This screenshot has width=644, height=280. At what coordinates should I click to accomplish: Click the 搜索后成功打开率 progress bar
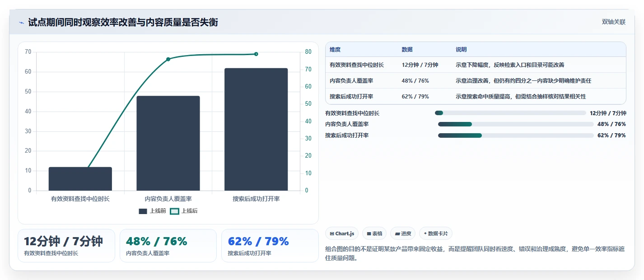pyautogui.click(x=516, y=135)
